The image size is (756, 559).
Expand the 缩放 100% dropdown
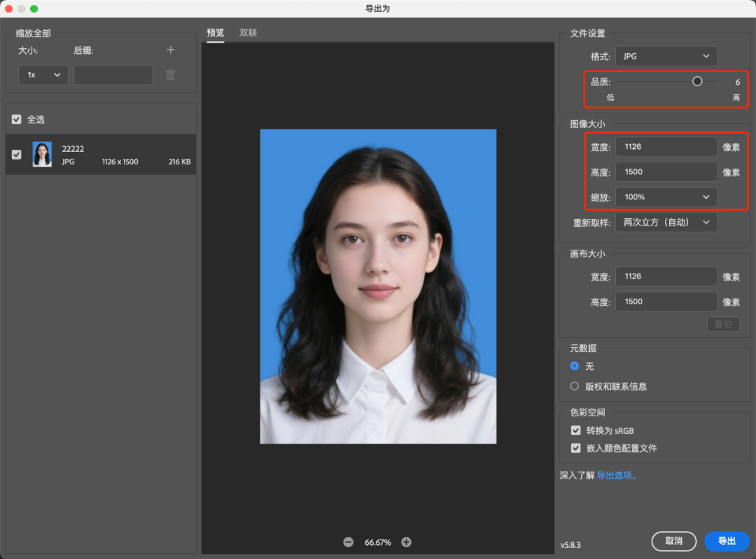coord(666,197)
